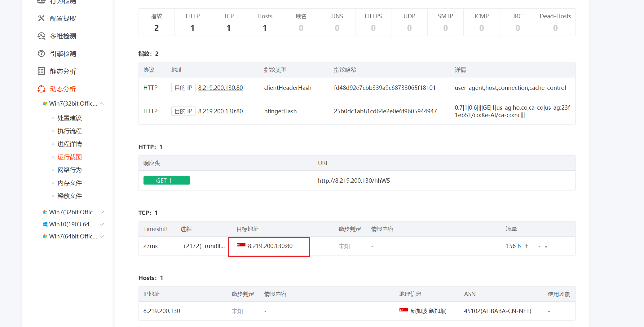644x327 pixels.
Task: Click the green GET response header button
Action: coord(166,181)
